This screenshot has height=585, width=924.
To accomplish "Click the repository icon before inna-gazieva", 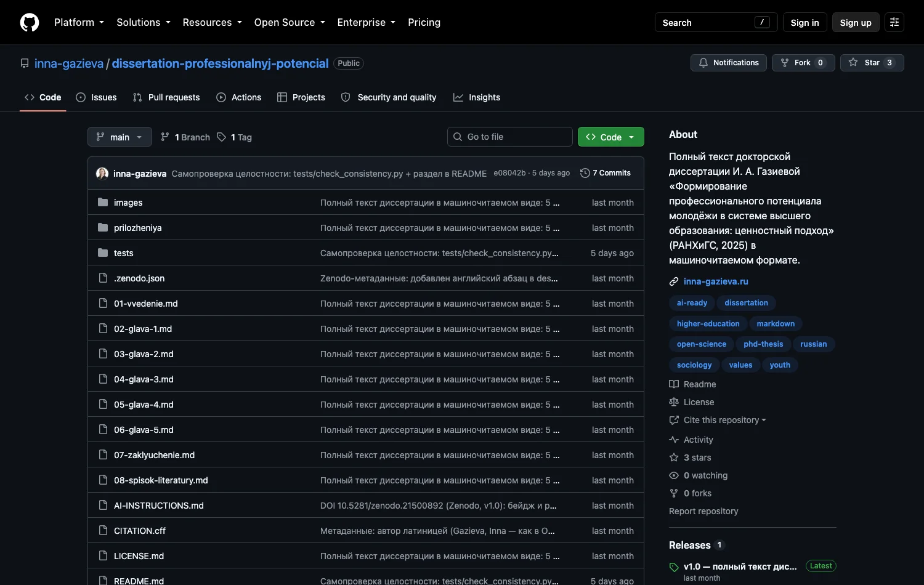I will point(25,63).
